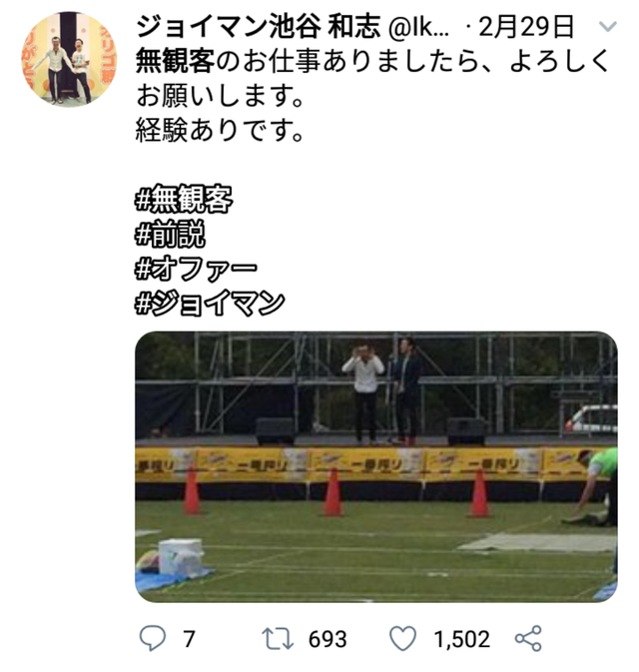639x672 pixels.
Task: Open the #オファー hashtag
Action: pyautogui.click(x=196, y=269)
